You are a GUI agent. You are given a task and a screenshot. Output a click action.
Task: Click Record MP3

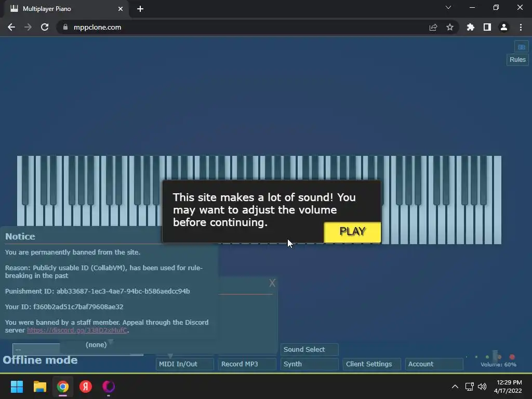point(247,364)
